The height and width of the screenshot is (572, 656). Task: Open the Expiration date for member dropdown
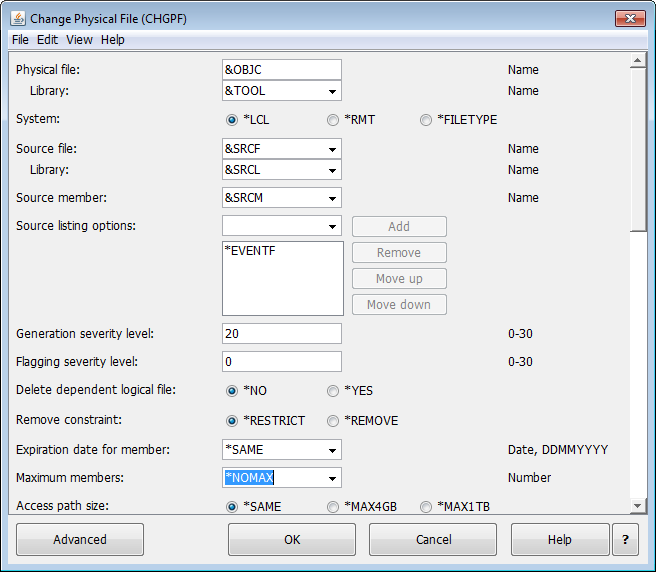(x=331, y=450)
